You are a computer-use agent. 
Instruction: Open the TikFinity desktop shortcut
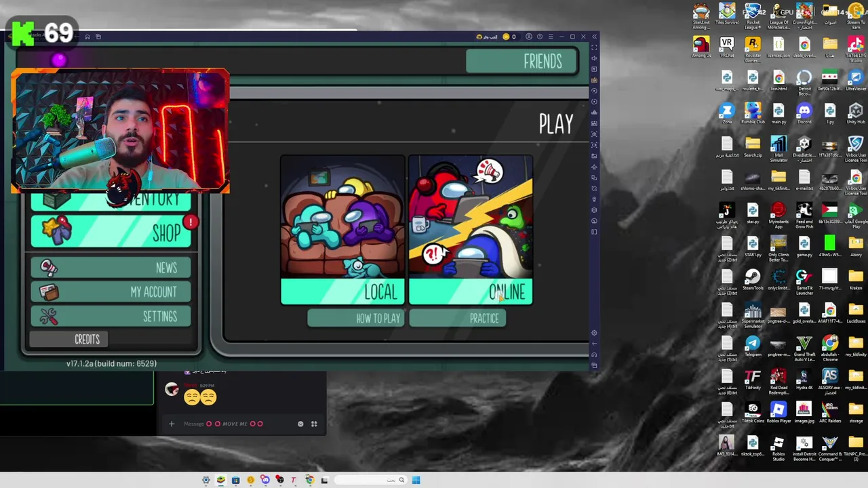[x=753, y=380]
